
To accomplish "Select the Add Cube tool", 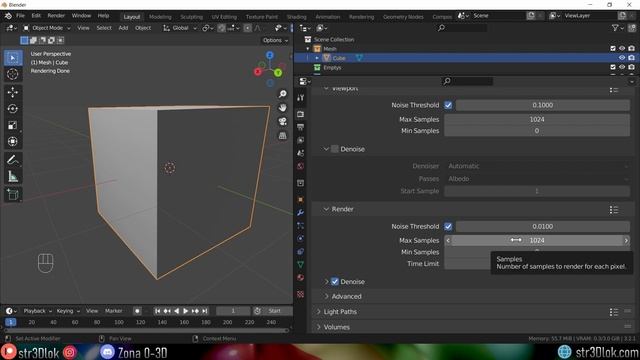I will [13, 195].
